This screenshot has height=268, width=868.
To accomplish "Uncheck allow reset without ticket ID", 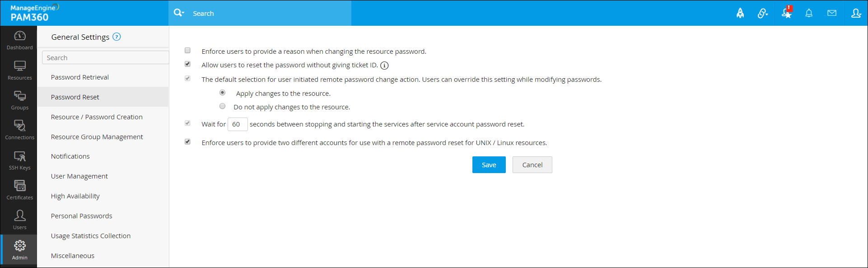I will click(x=187, y=64).
